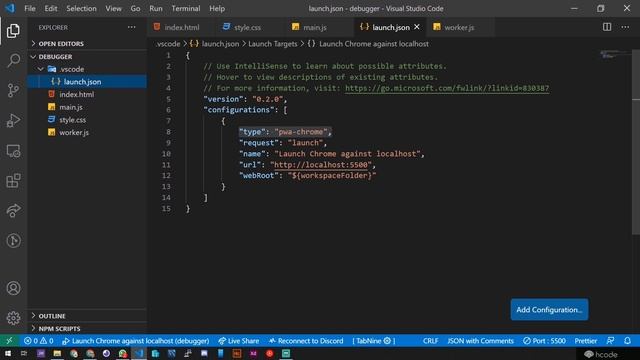The height and width of the screenshot is (360, 640).
Task: Click the feedback icon in status bar
Action: (x=611, y=341)
